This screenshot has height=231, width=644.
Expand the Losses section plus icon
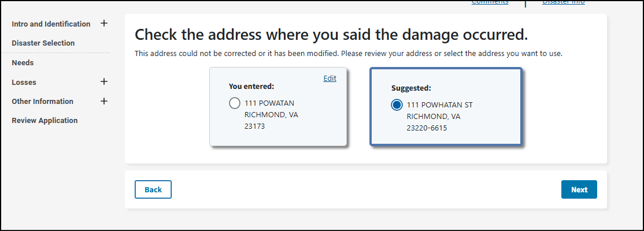click(x=104, y=82)
